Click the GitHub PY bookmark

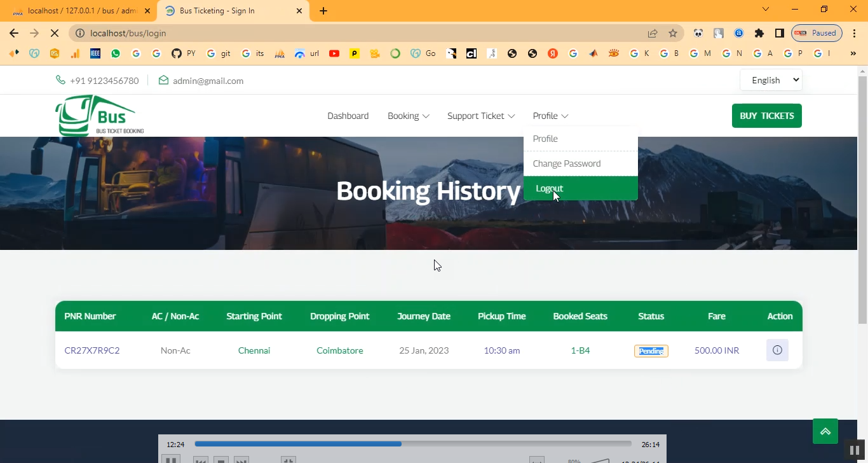pyautogui.click(x=184, y=53)
